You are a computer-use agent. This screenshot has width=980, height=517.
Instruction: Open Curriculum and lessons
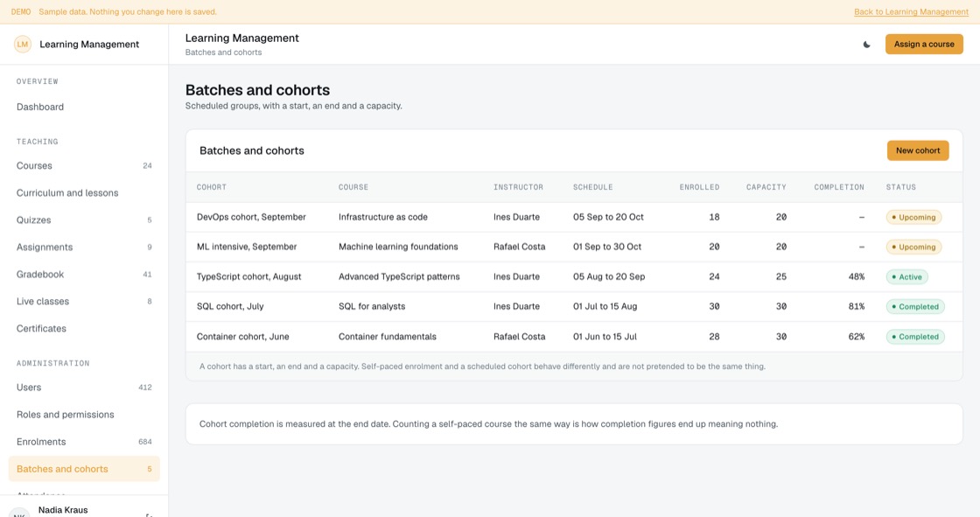(x=84, y=192)
